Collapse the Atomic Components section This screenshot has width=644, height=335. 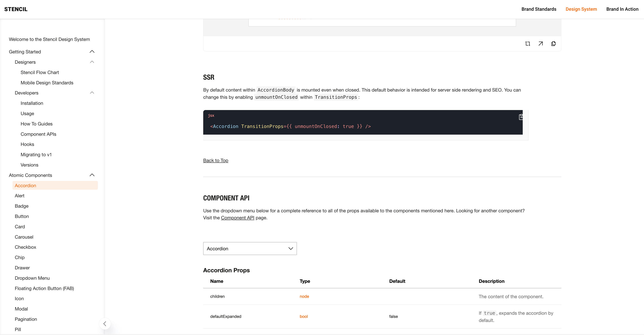pos(92,175)
